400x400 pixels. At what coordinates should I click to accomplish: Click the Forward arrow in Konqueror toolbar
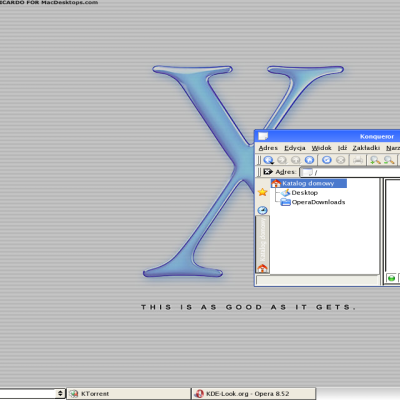click(x=282, y=160)
